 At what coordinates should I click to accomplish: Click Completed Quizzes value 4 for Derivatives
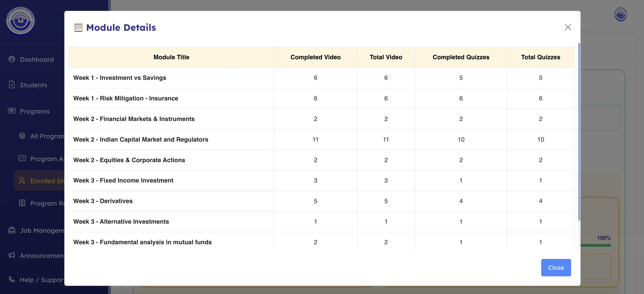(461, 201)
